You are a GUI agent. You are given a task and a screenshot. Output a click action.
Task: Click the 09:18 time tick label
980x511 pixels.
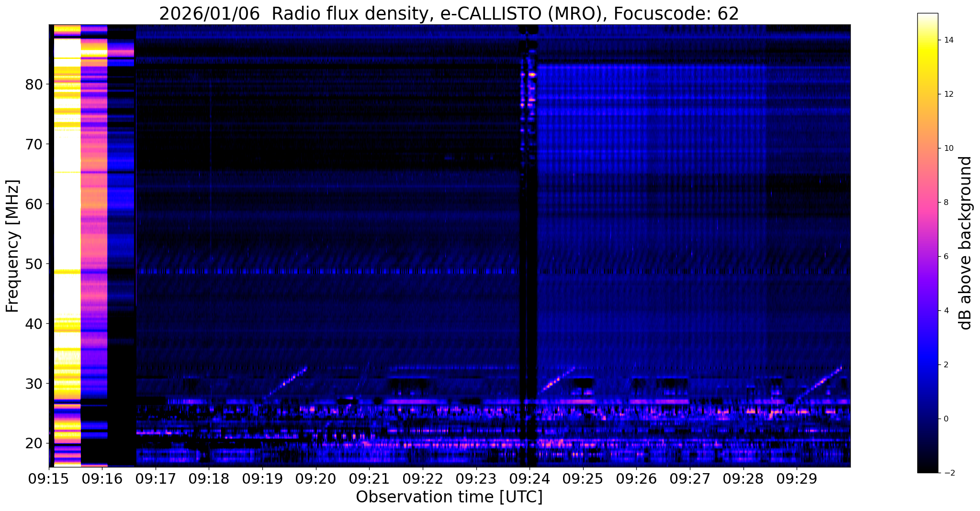pos(209,478)
